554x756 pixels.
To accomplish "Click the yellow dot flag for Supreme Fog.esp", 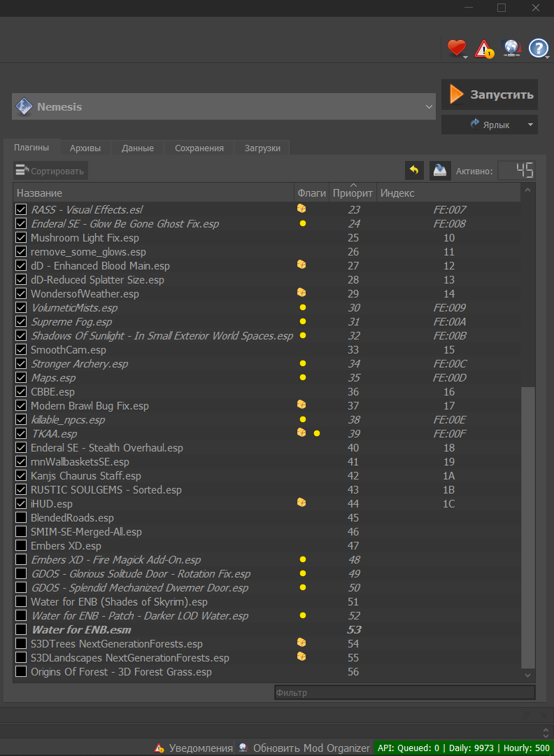I will (x=303, y=321).
